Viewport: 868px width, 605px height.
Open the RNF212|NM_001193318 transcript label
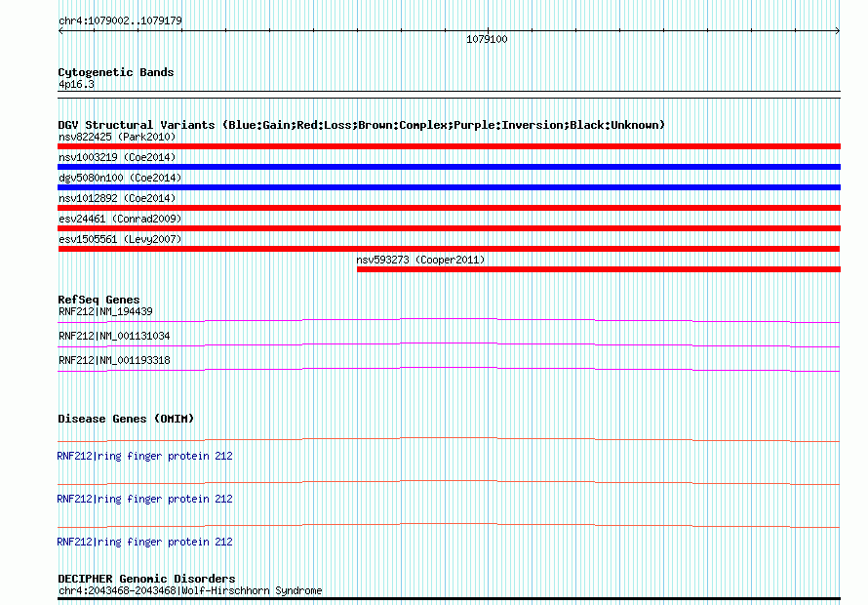coord(114,360)
